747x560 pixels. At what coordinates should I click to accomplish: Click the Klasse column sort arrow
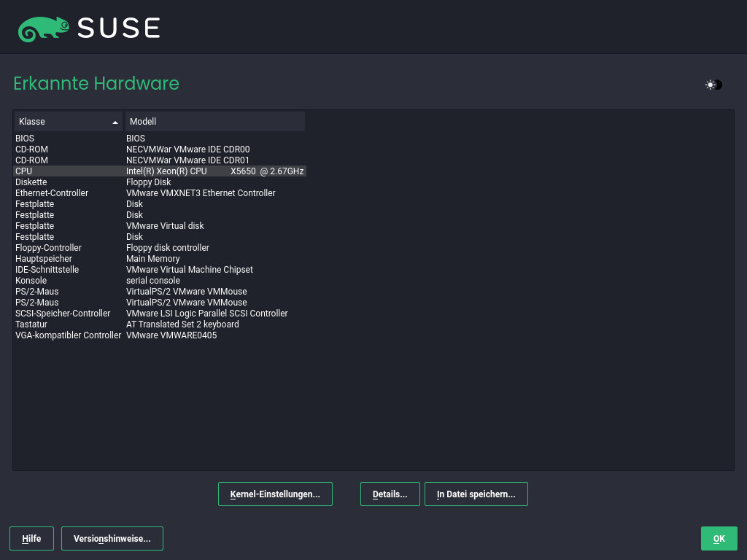(115, 122)
